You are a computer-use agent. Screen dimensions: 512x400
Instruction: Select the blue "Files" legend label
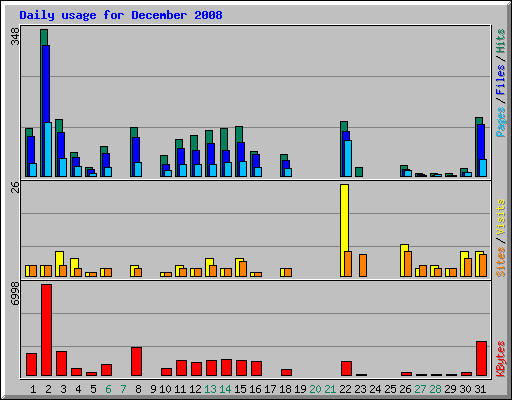coord(501,79)
